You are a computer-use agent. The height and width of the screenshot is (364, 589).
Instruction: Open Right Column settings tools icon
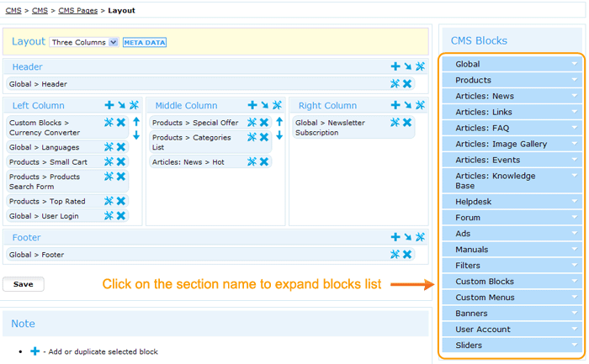420,105
